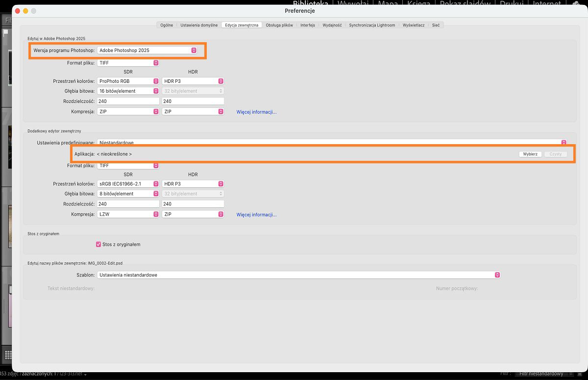Open the Wersja programu Photoshop dropdown

(x=147, y=51)
